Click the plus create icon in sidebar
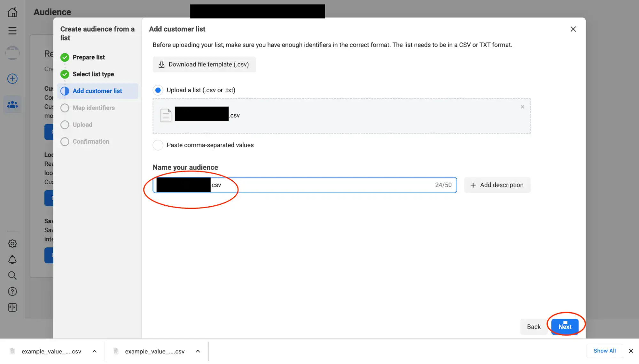Viewport: 639px width, 364px height. [12, 79]
